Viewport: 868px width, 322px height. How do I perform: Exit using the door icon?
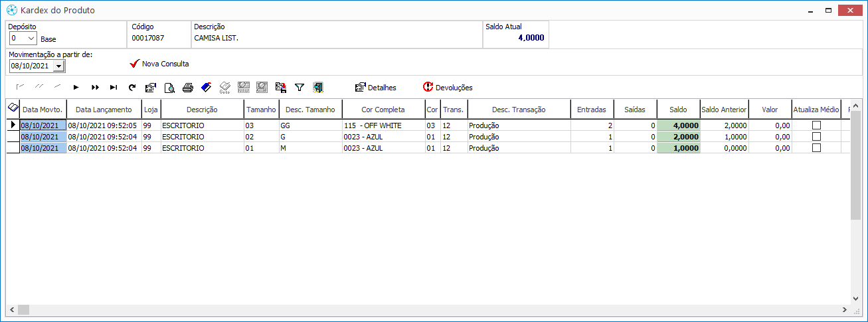pos(318,87)
